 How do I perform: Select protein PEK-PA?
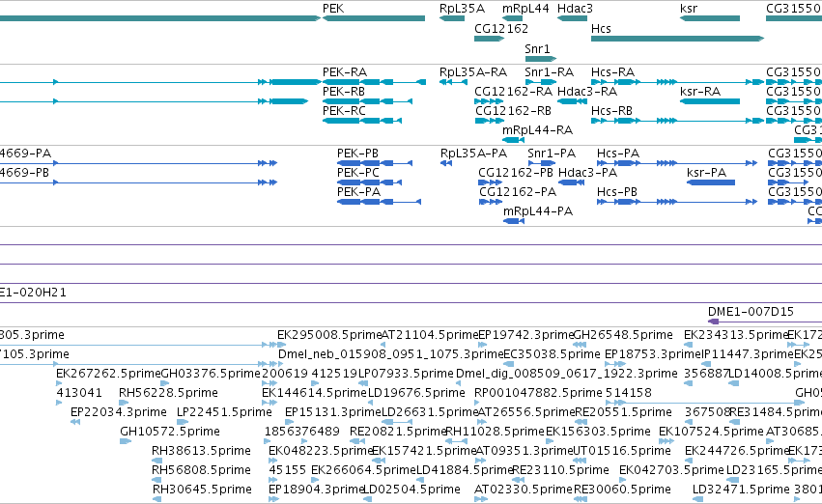379,202
